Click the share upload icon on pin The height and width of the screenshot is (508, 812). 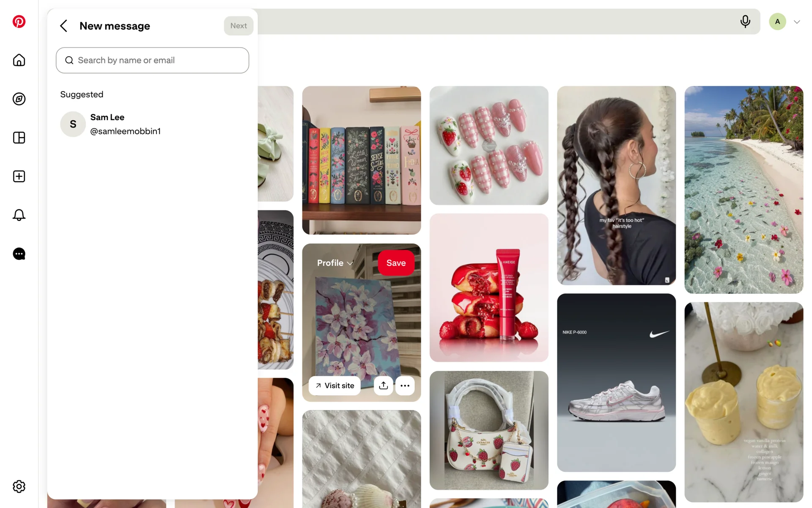click(383, 385)
